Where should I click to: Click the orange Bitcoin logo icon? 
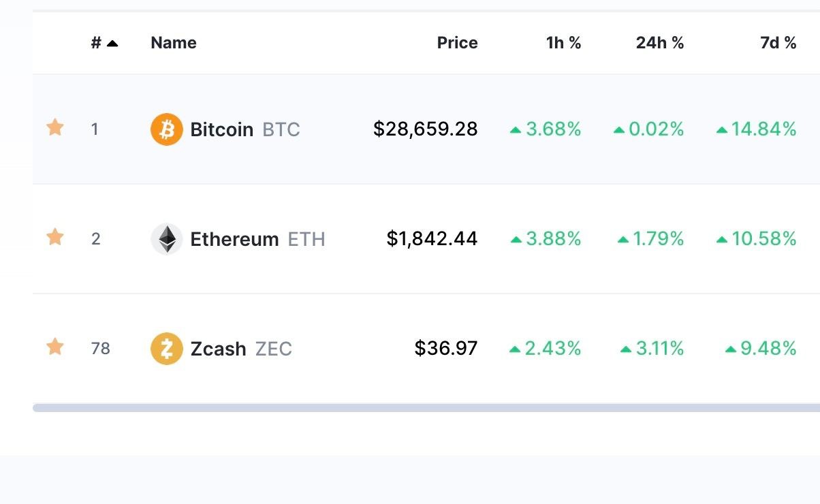(x=167, y=129)
